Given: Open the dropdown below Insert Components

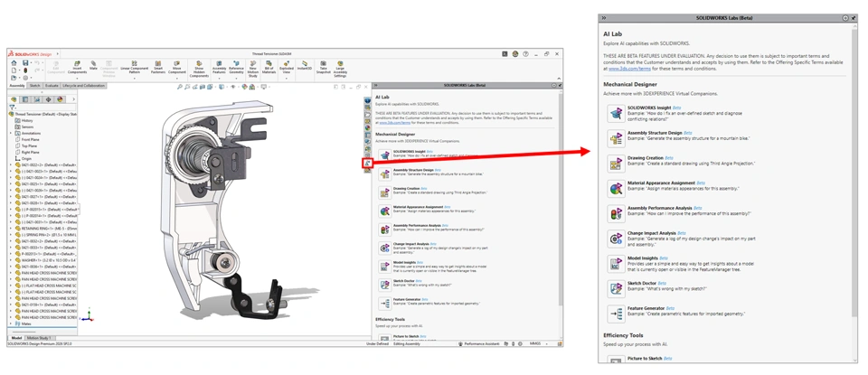Looking at the screenshot, I should (77, 79).
